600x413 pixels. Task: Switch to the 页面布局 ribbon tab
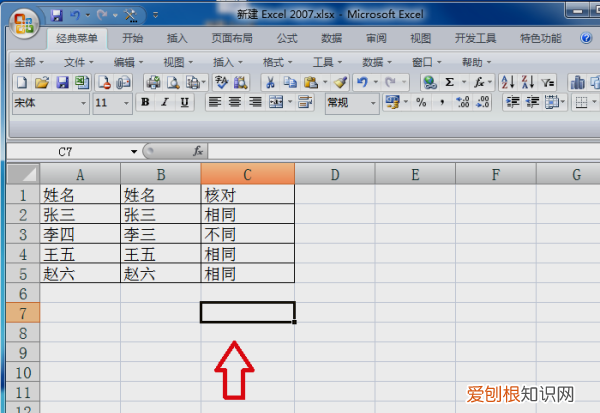[231, 39]
